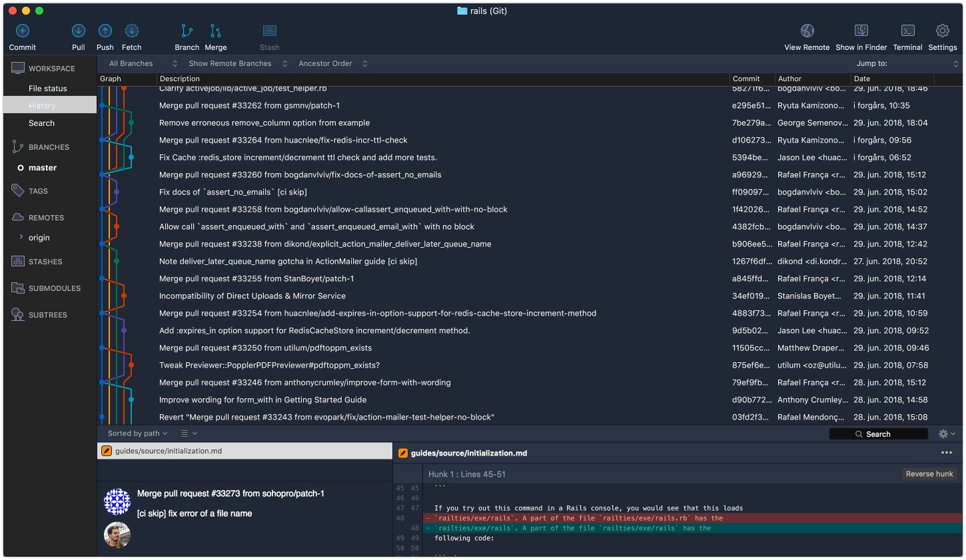
Task: Click the Commit column header
Action: click(x=753, y=79)
